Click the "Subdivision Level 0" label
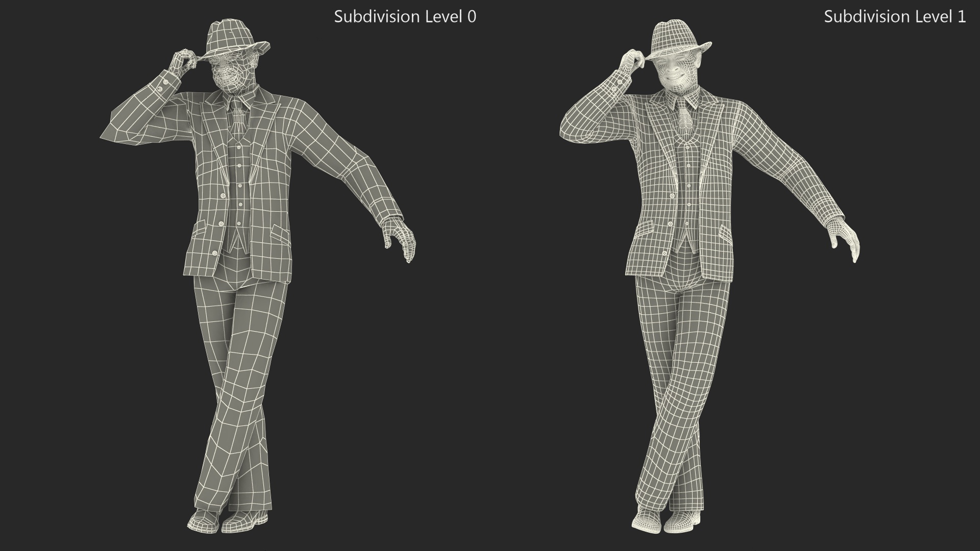The image size is (980, 551). [405, 17]
